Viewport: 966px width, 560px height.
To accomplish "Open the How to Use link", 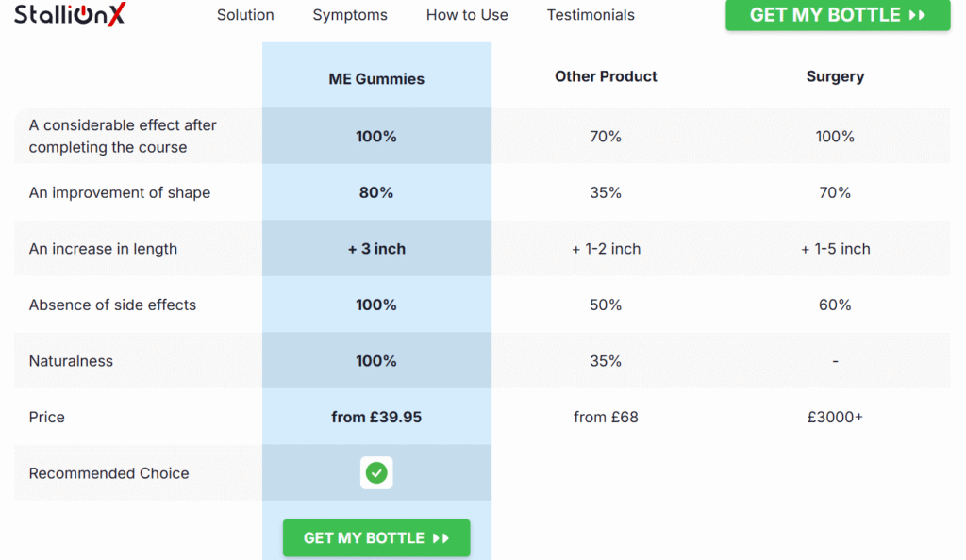I will pyautogui.click(x=467, y=15).
